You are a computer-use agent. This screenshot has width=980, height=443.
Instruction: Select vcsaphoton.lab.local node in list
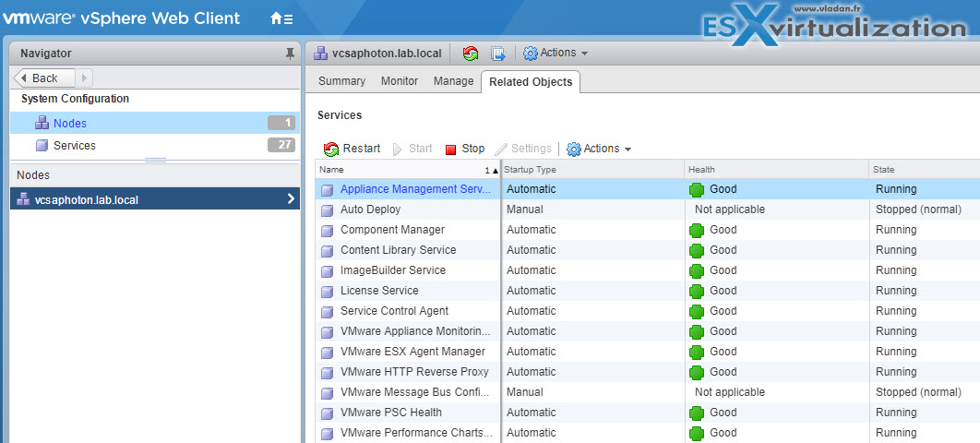pyautogui.click(x=154, y=198)
